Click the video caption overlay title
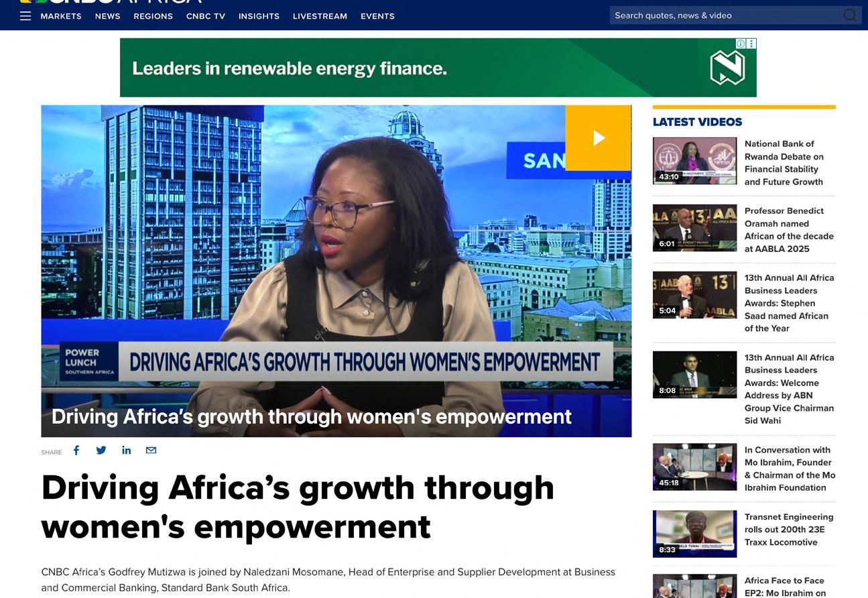The width and height of the screenshot is (868, 598). 312,416
